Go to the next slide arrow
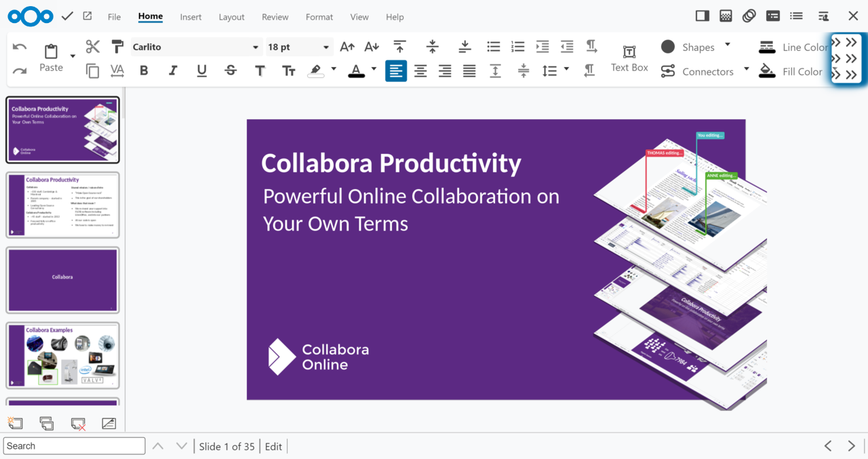868x459 pixels. [851, 445]
